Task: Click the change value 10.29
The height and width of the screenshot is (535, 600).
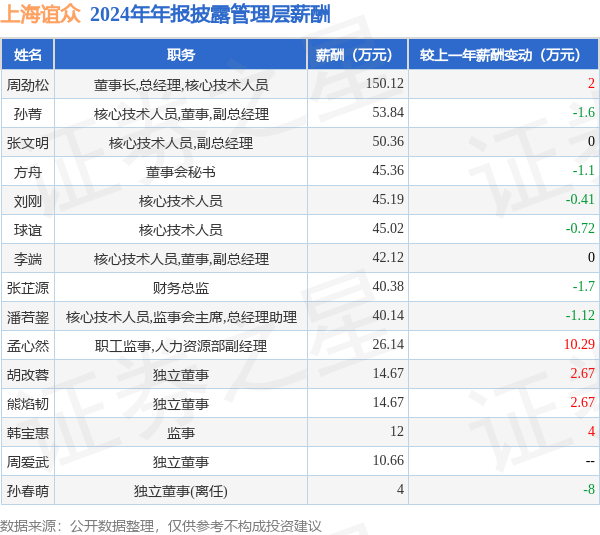Action: [x=579, y=345]
